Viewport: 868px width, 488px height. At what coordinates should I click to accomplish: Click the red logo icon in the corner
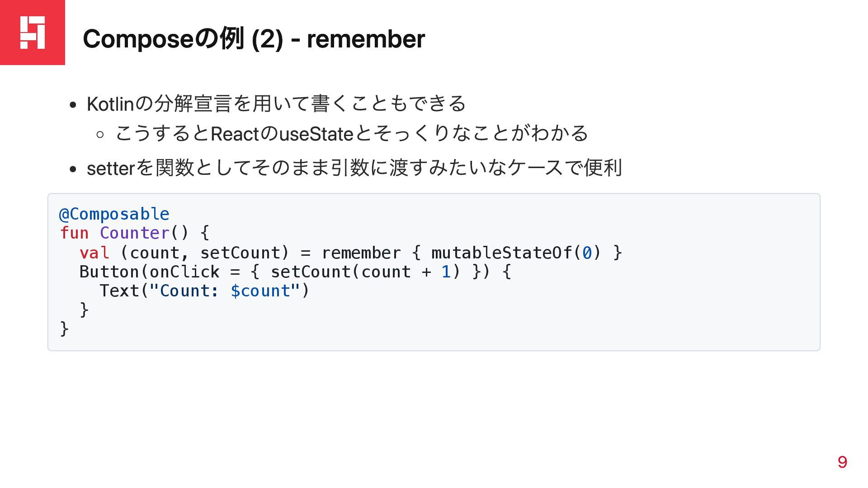point(33,33)
